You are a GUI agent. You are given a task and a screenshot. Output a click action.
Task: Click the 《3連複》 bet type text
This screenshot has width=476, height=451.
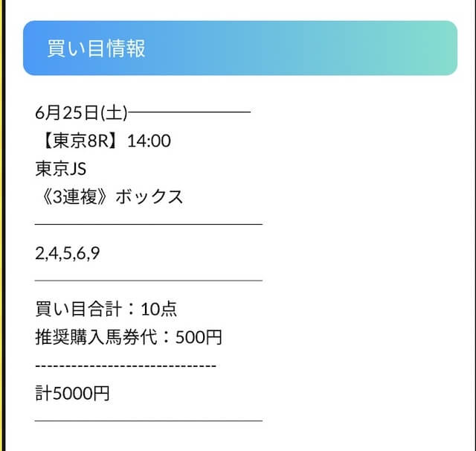point(72,197)
